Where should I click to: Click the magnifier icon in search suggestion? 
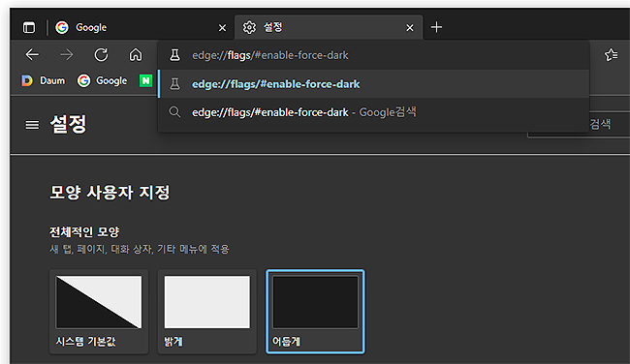coord(174,112)
